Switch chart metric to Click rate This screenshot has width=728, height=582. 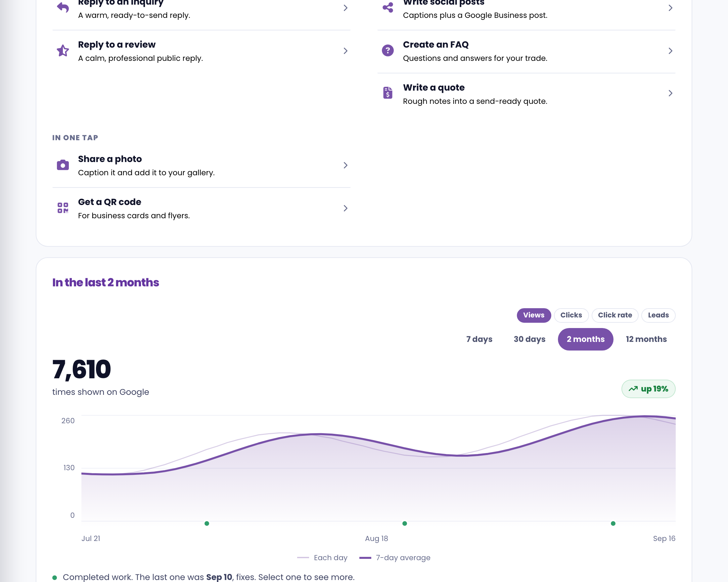614,315
